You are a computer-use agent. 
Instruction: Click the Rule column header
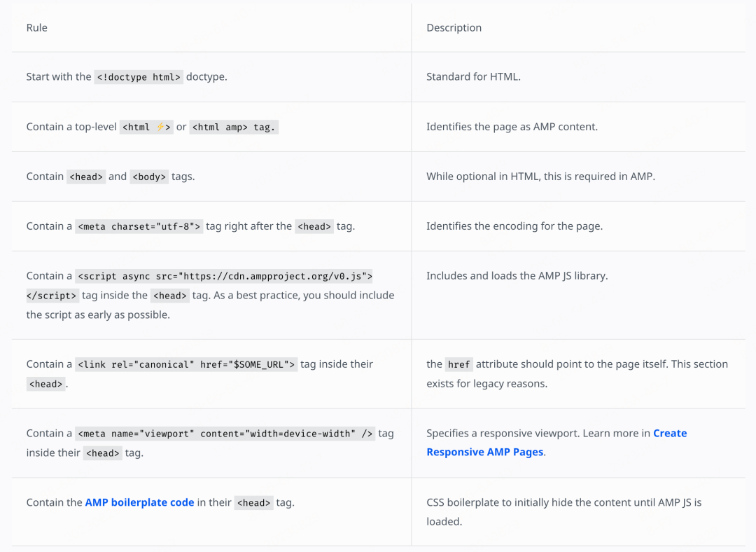coord(37,28)
